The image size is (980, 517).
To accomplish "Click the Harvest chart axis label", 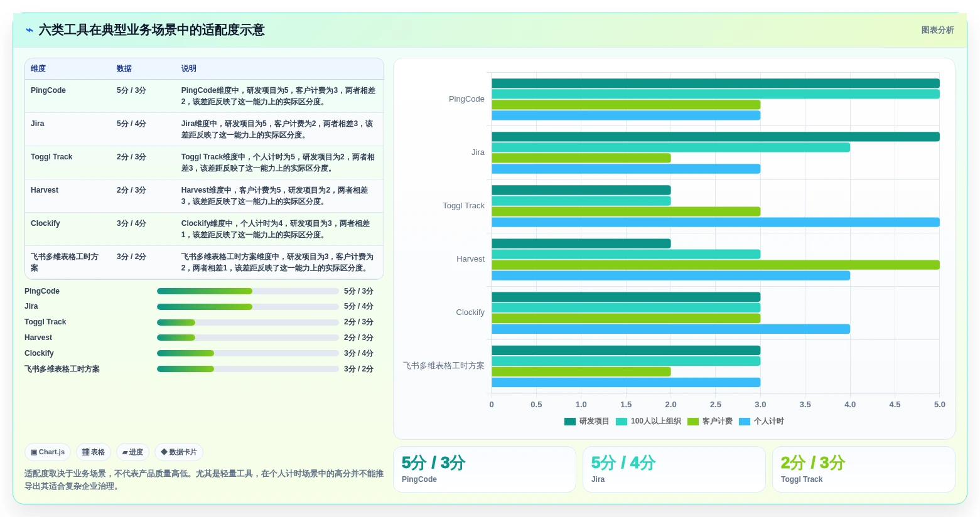I will [x=470, y=259].
